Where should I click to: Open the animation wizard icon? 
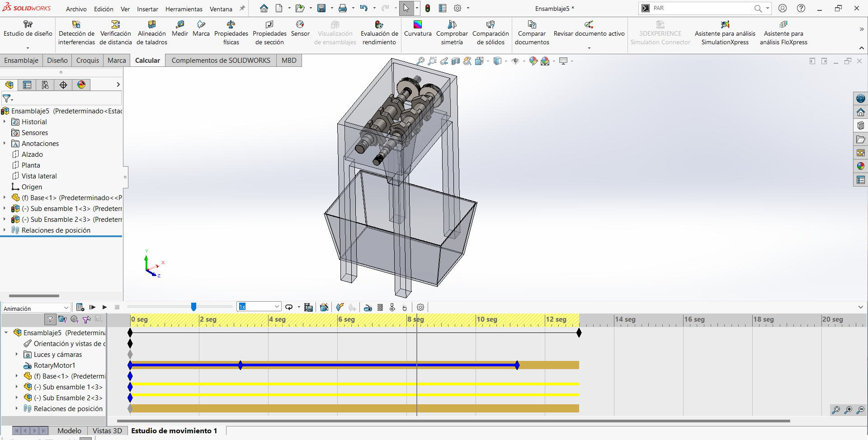click(324, 307)
